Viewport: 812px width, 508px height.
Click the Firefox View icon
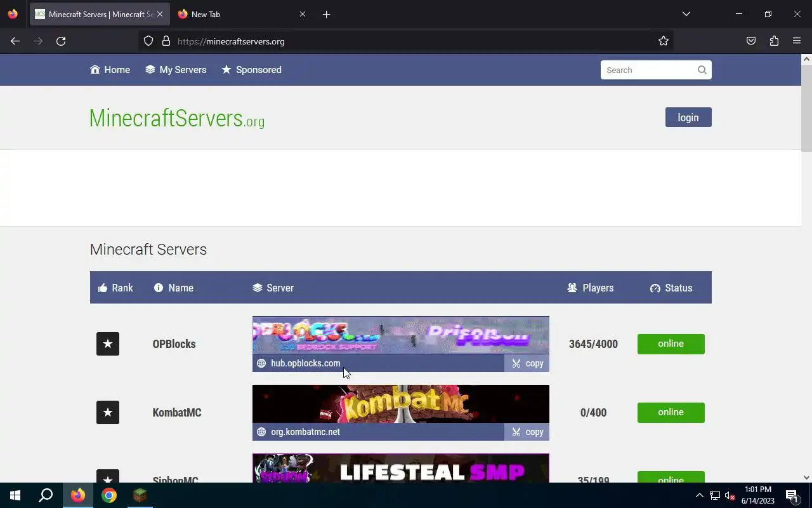click(13, 14)
